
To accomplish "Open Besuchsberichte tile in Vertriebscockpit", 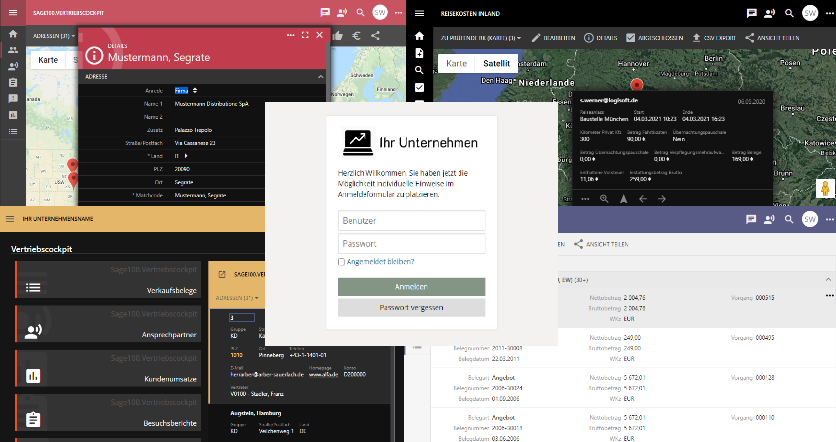I will [x=108, y=412].
